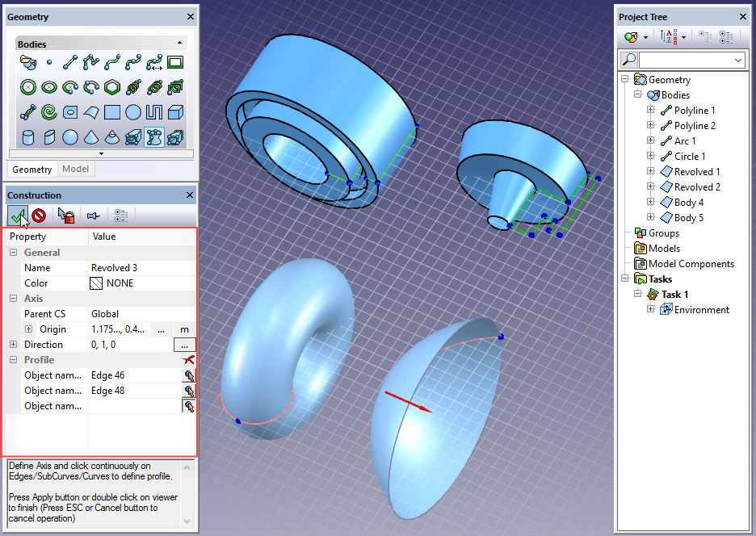Image resolution: width=756 pixels, height=536 pixels.
Task: Switch to the Model tab
Action: (x=76, y=169)
